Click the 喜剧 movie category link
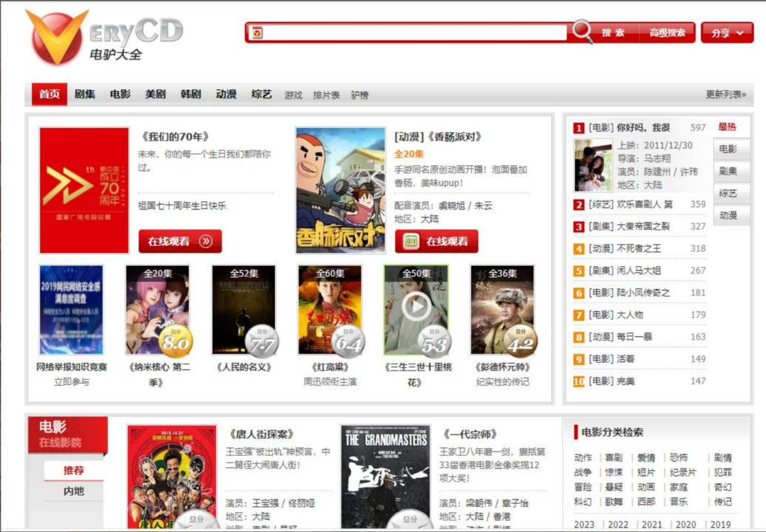This screenshot has width=766, height=532. coord(613,458)
